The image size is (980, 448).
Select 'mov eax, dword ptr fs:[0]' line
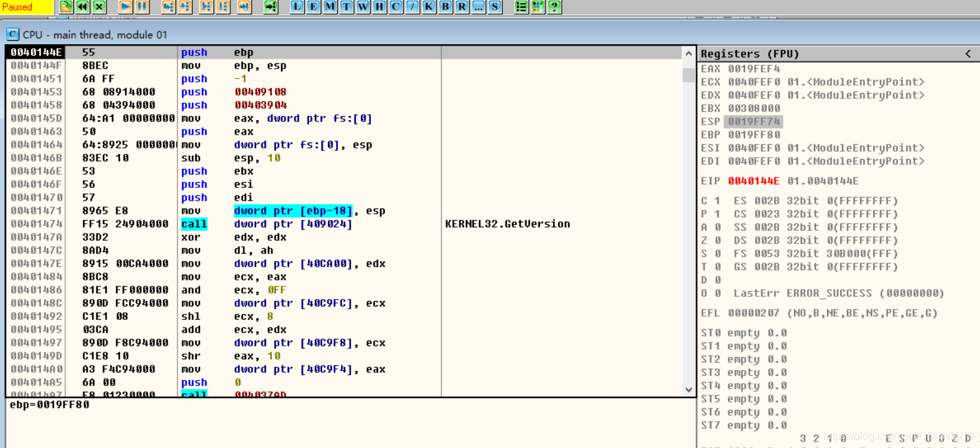point(344,118)
